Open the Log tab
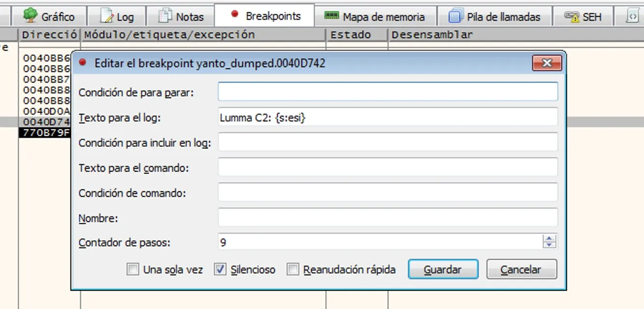This screenshot has width=644, height=309. [117, 16]
